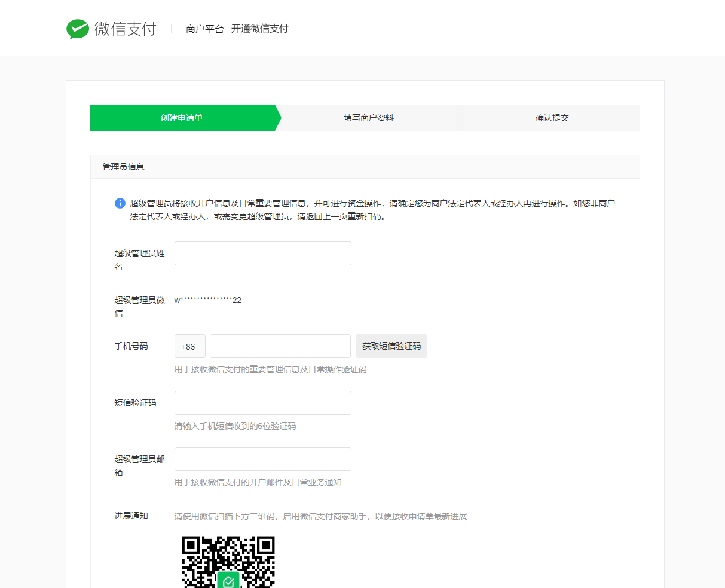Select the 填写商户资料 step tab
The height and width of the screenshot is (588, 725).
tap(369, 118)
